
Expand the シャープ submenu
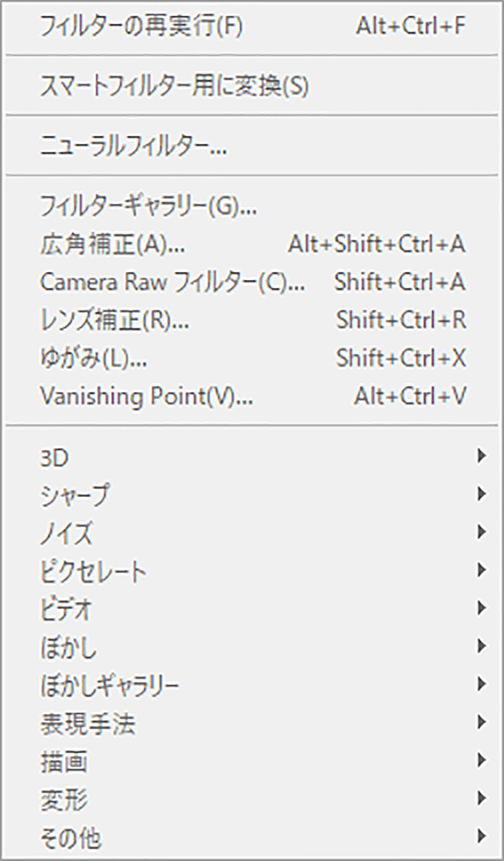(x=74, y=495)
